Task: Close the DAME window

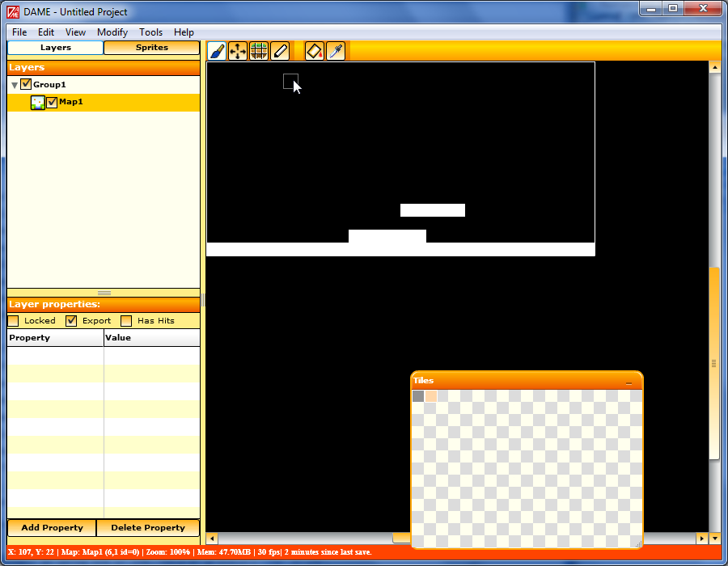Action: tap(703, 9)
